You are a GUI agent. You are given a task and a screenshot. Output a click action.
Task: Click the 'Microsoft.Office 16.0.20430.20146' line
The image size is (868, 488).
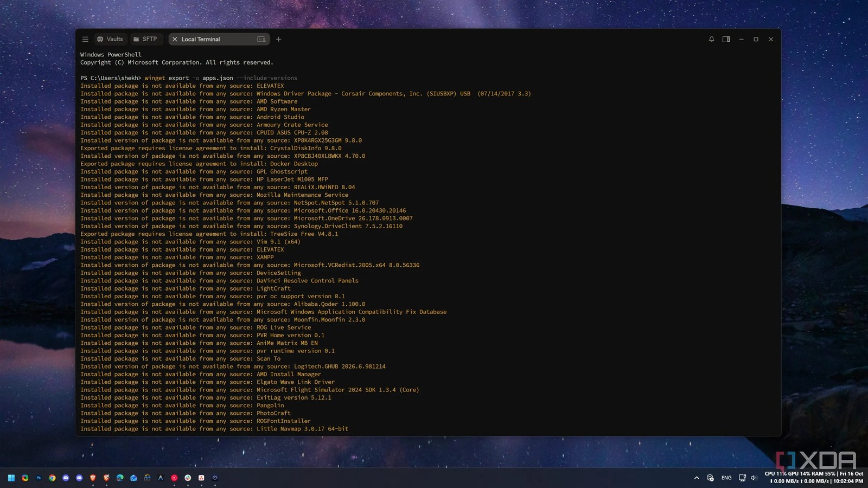243,210
